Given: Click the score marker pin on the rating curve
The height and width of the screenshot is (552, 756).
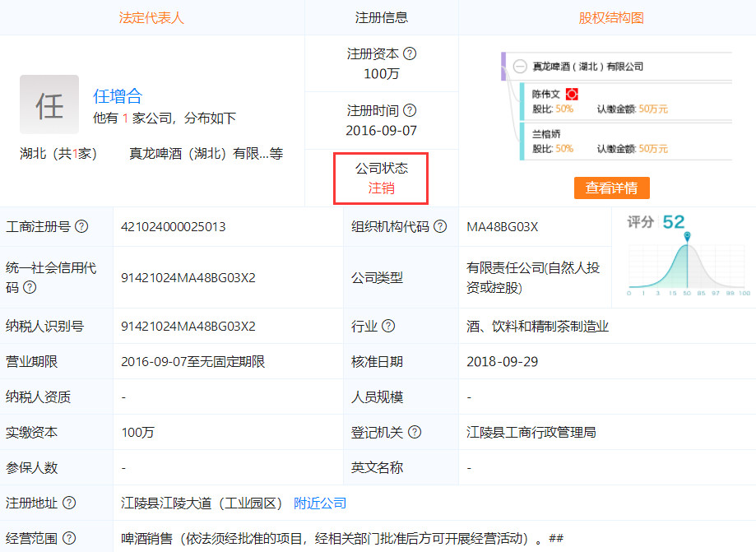Looking at the screenshot, I should (687, 236).
